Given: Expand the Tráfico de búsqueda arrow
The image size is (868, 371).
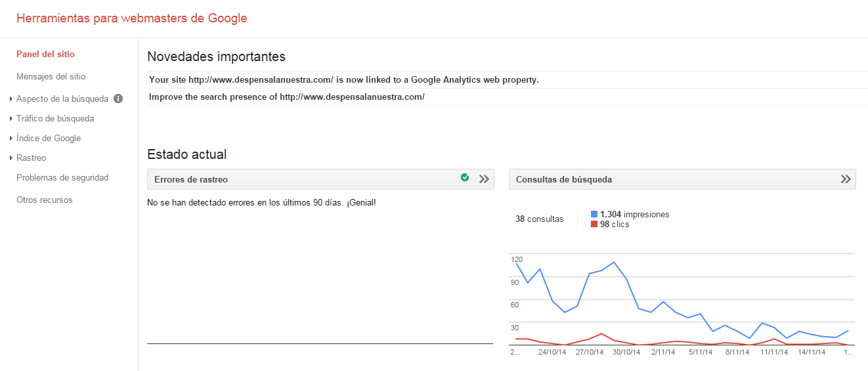Looking at the screenshot, I should coord(11,119).
